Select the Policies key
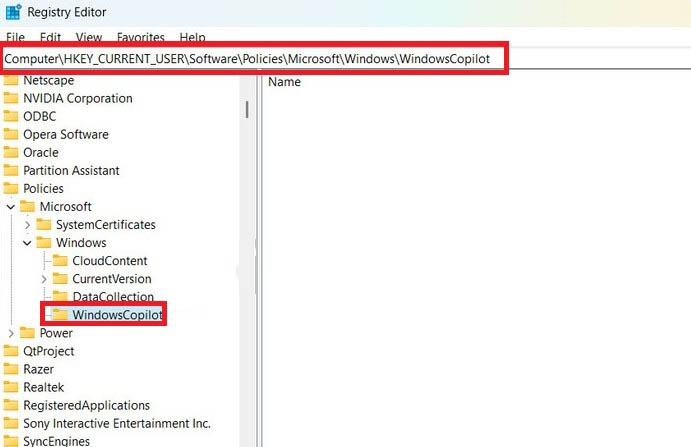 [x=43, y=189]
